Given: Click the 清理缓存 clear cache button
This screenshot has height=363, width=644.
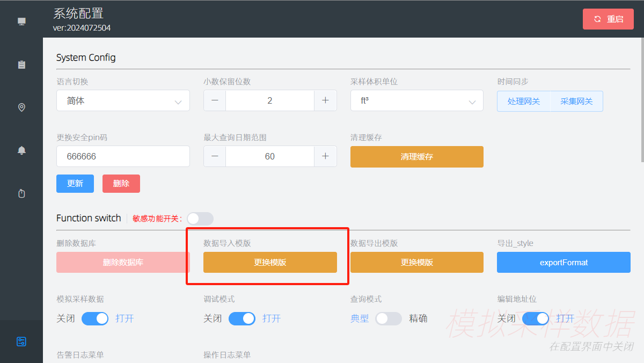Looking at the screenshot, I should click(417, 156).
